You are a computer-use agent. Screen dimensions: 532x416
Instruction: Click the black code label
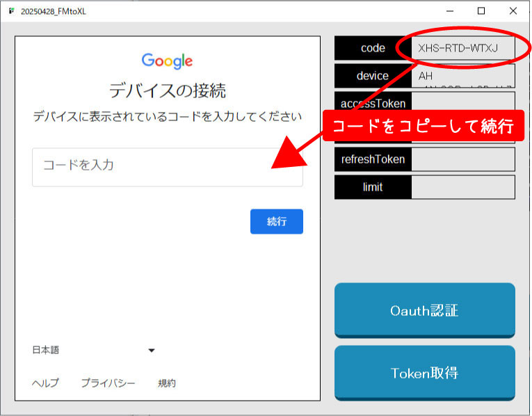(x=373, y=48)
